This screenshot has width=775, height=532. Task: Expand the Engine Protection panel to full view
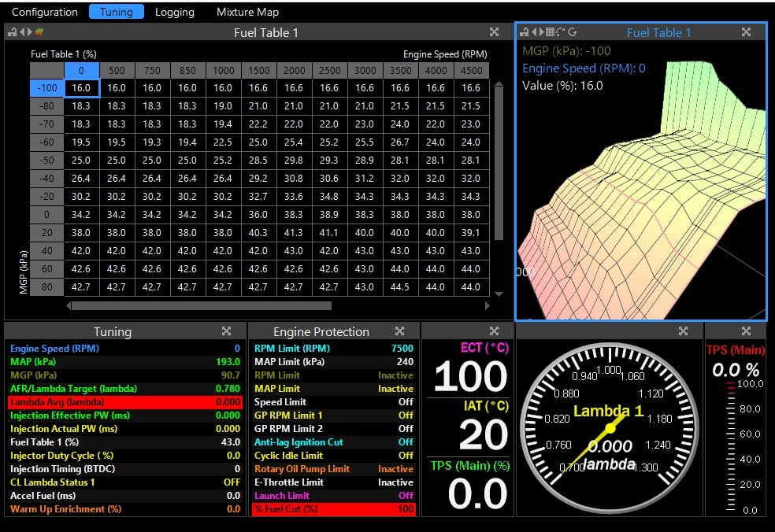399,331
